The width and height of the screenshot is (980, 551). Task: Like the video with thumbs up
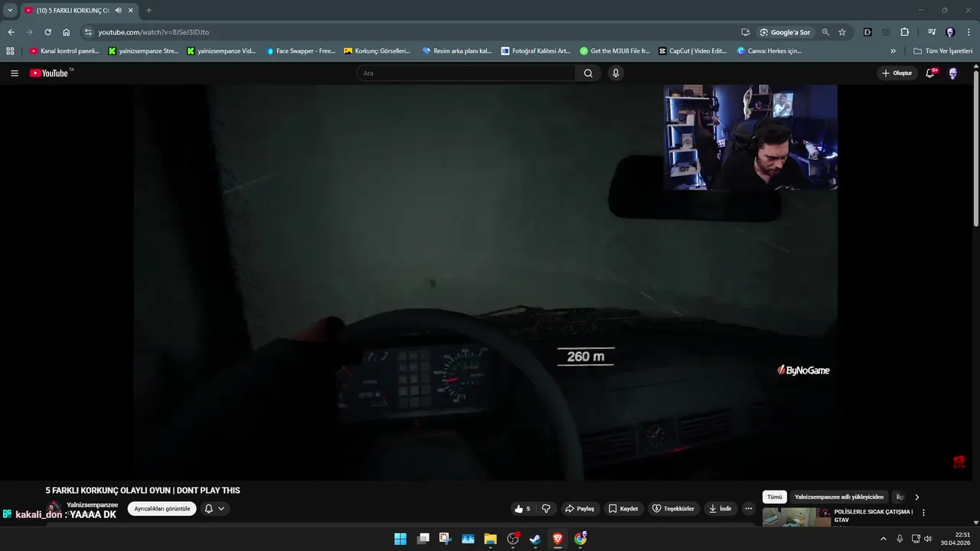coord(522,509)
